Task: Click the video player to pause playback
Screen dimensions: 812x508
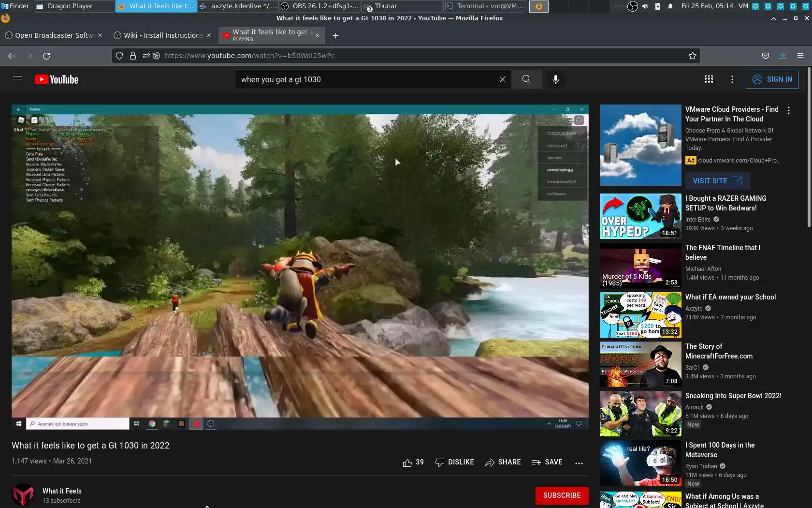Action: 300,267
